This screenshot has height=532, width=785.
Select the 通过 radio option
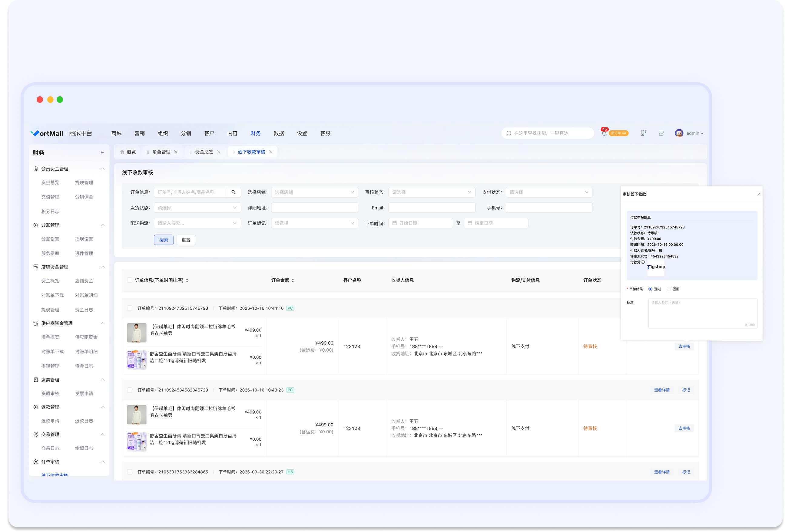click(x=650, y=289)
